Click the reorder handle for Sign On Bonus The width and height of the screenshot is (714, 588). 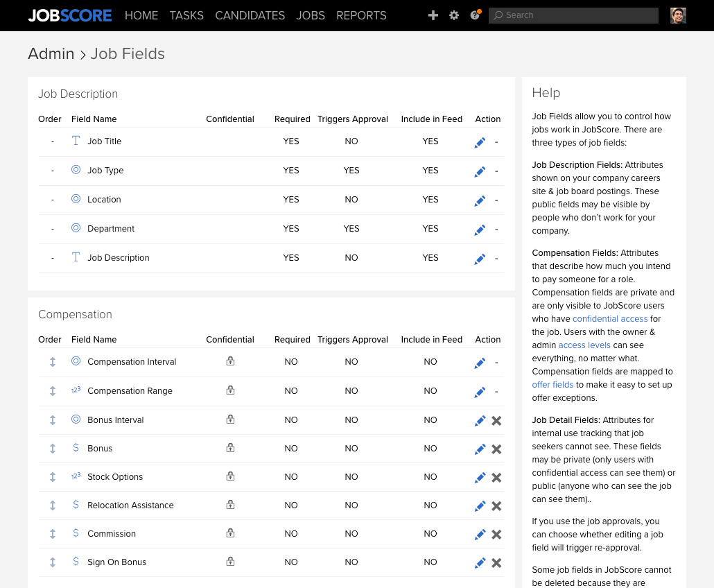53,562
